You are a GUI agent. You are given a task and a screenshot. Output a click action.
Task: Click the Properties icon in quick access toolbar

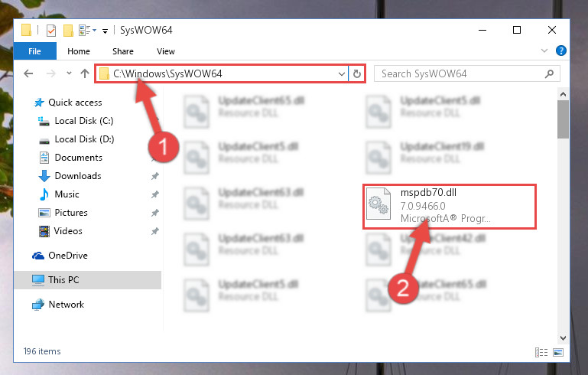tap(51, 31)
